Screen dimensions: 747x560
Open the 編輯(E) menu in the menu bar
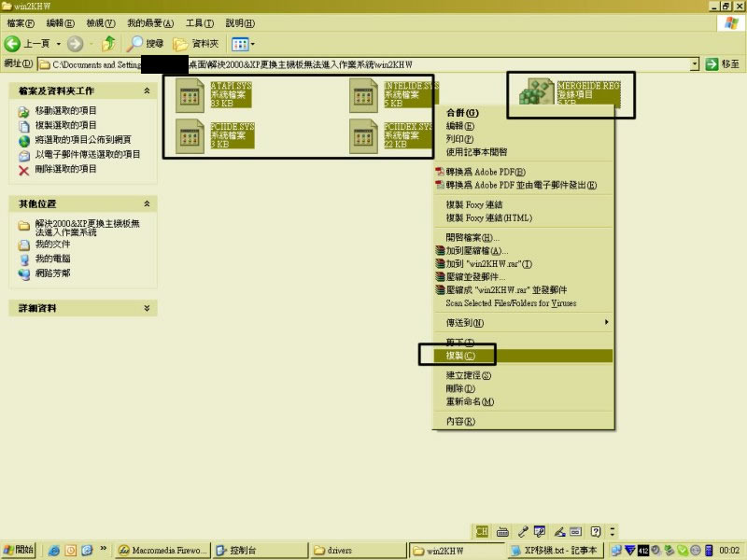[x=60, y=22]
